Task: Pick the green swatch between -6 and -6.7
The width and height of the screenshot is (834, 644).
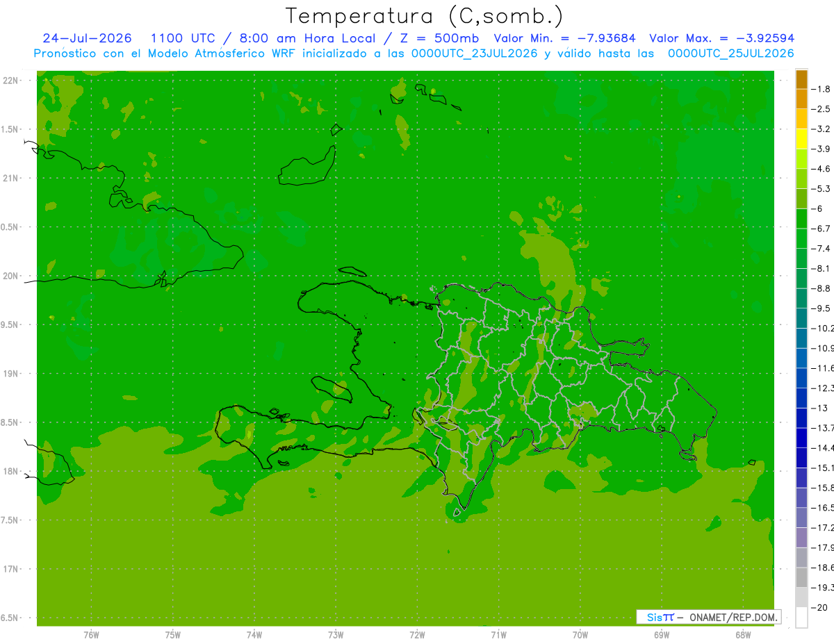Action: tap(801, 219)
